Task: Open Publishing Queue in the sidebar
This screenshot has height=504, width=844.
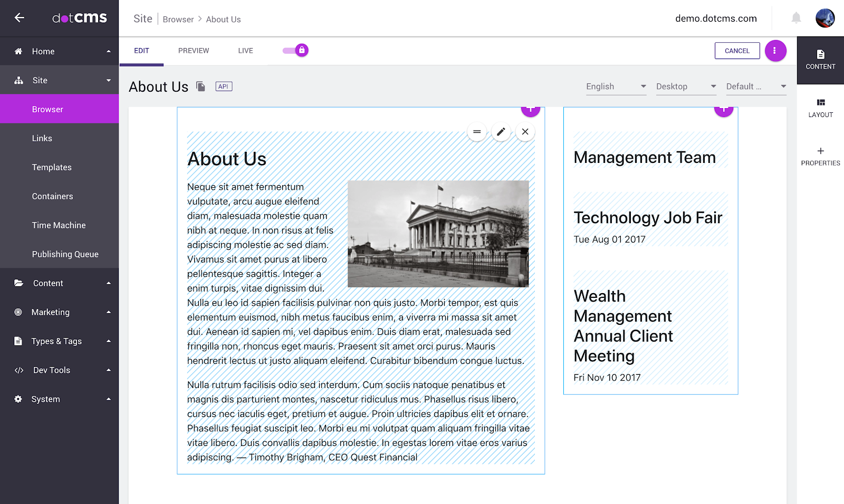Action: point(59,254)
